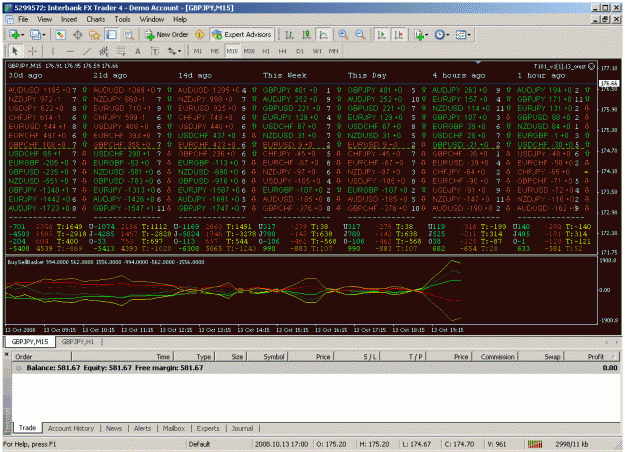625x452 pixels.
Task: Zoom out of the chart
Action: [360, 35]
